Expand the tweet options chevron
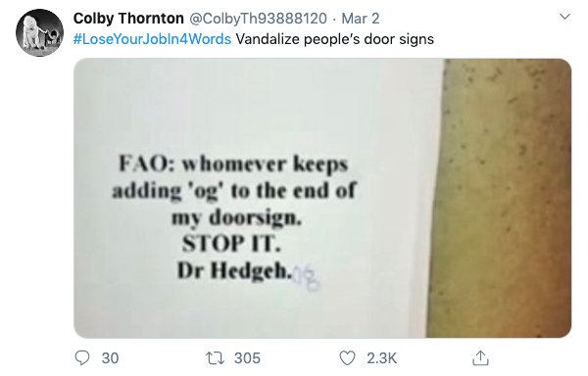This screenshot has height=376, width=588. 564,17
